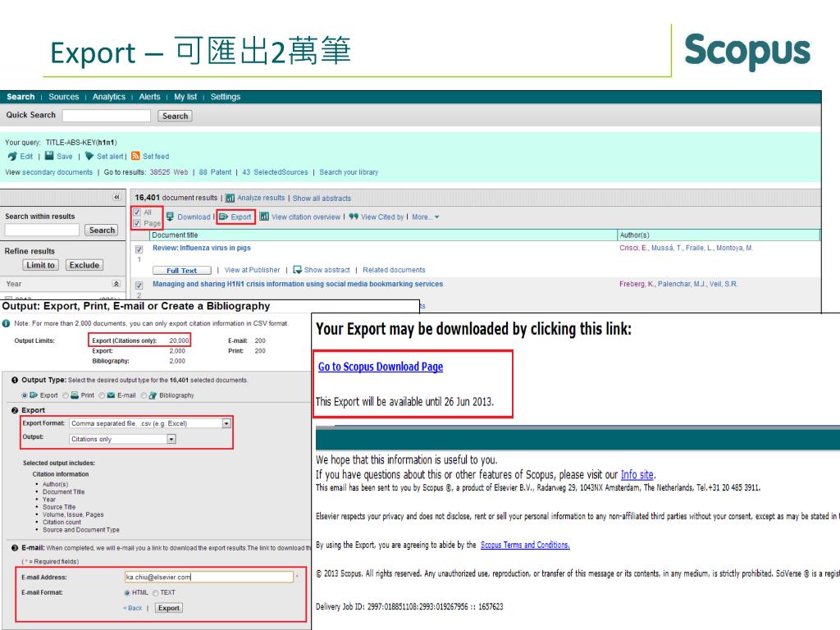Select the Export output type radio button
Image resolution: width=840 pixels, height=630 pixels.
[x=24, y=395]
